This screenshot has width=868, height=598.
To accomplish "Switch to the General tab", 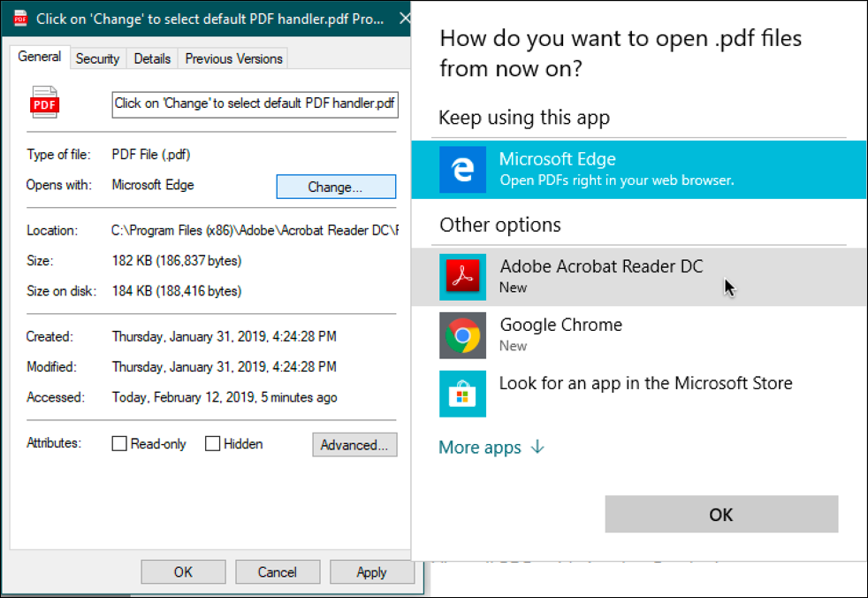I will [x=39, y=57].
